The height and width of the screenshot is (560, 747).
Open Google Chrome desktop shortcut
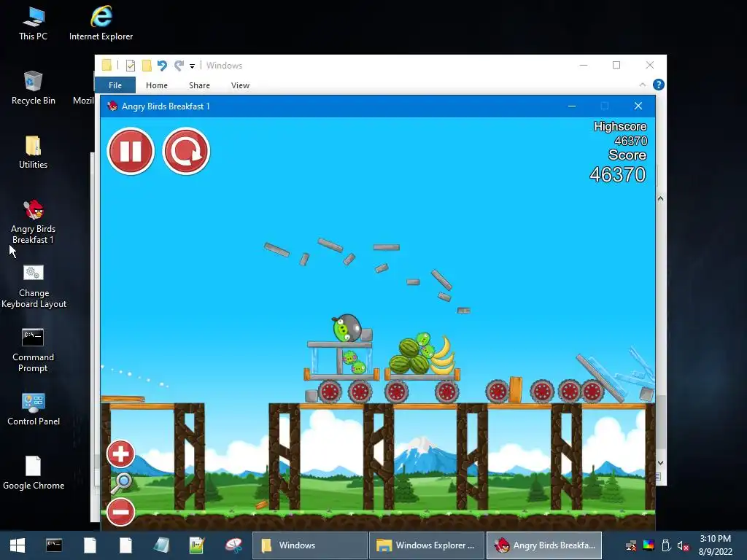(x=34, y=472)
